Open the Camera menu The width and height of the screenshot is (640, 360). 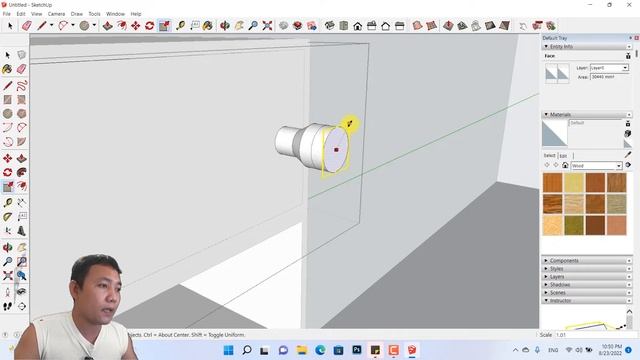click(56, 14)
